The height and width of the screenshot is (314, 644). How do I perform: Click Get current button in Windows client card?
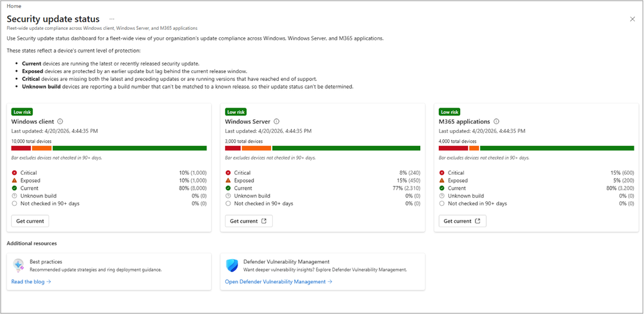click(30, 221)
